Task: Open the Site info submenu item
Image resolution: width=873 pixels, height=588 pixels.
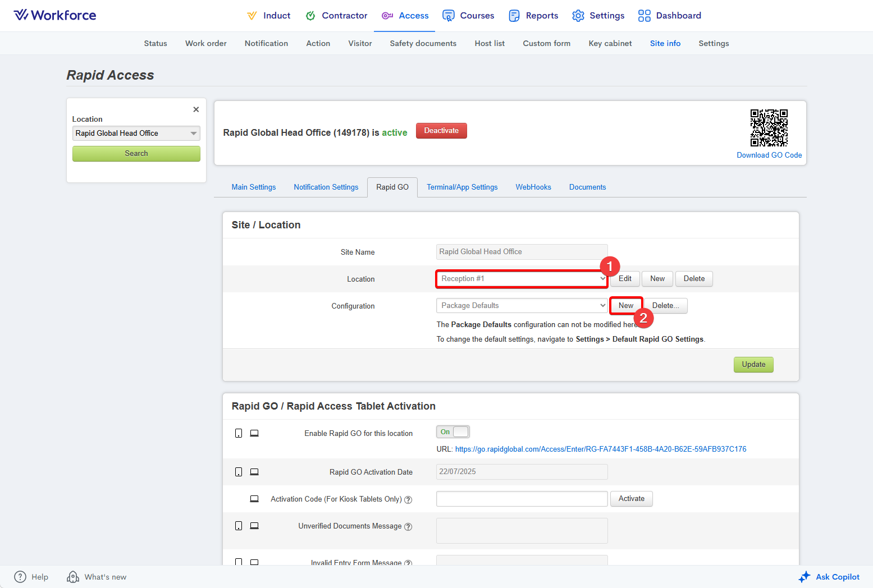Action: 665,43
